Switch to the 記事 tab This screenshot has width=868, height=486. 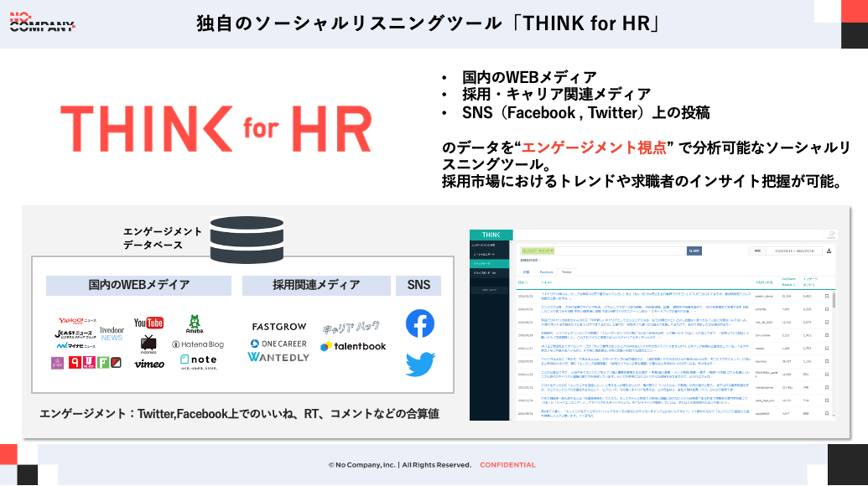click(x=526, y=272)
